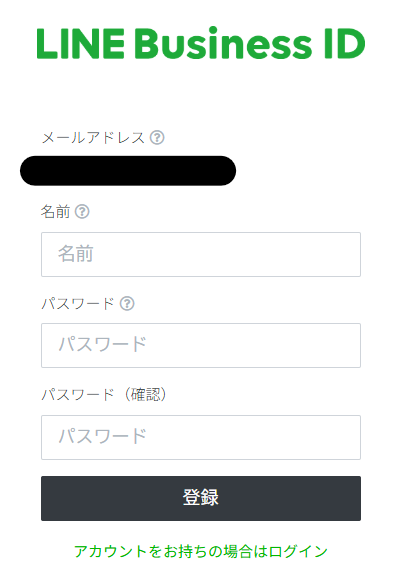
Task: Click the メールアドレス label text
Action: tap(93, 138)
